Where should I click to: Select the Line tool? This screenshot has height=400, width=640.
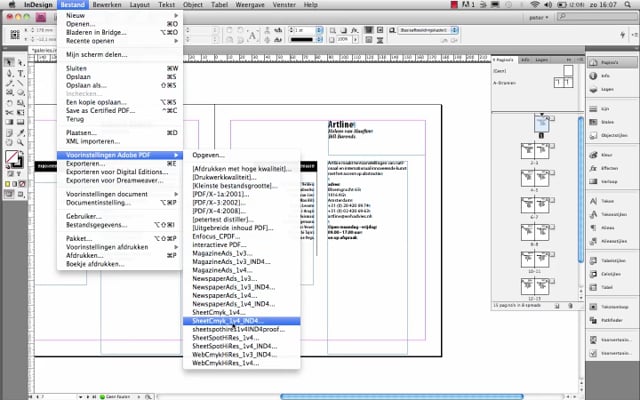tap(20, 83)
